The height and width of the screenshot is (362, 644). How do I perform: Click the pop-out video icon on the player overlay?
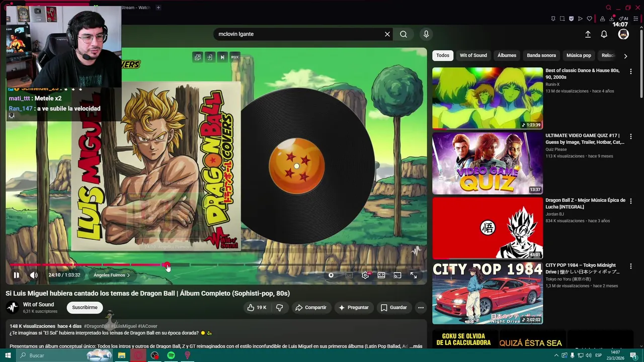(198, 57)
